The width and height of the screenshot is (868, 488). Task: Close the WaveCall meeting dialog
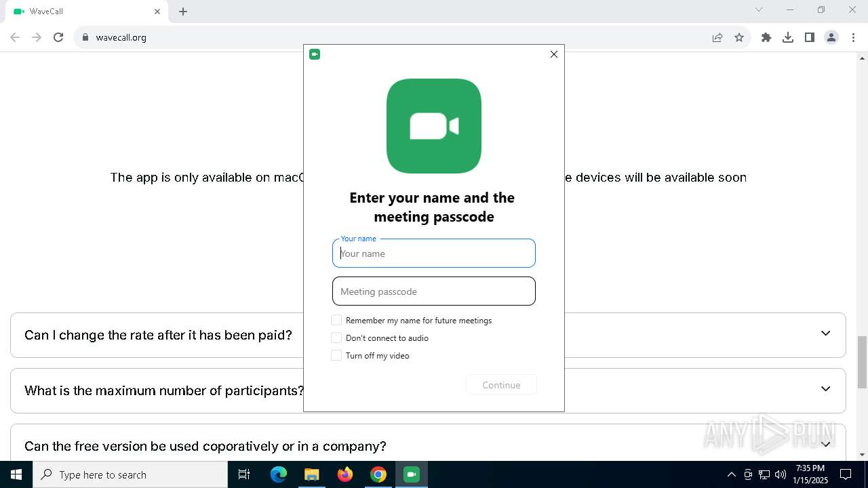554,54
